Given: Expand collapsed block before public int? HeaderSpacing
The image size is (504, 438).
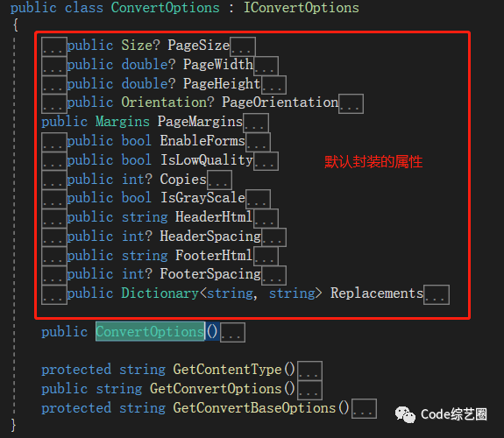Looking at the screenshot, I should pos(54,237).
